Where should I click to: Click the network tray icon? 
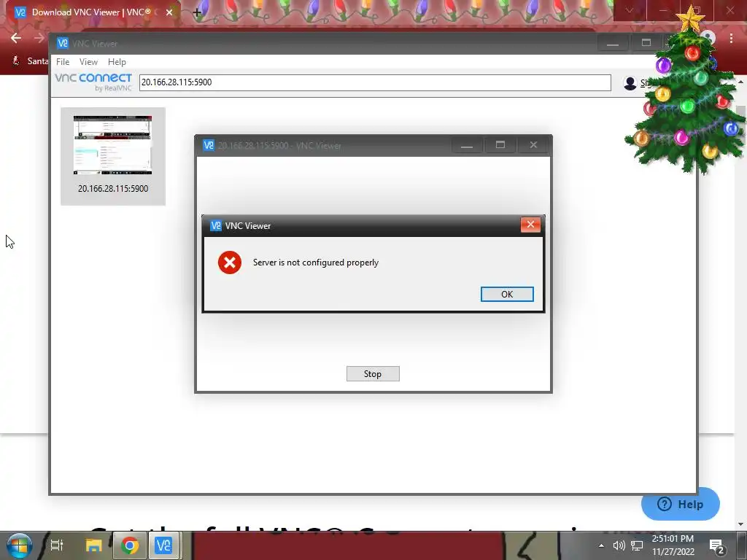[x=637, y=545]
